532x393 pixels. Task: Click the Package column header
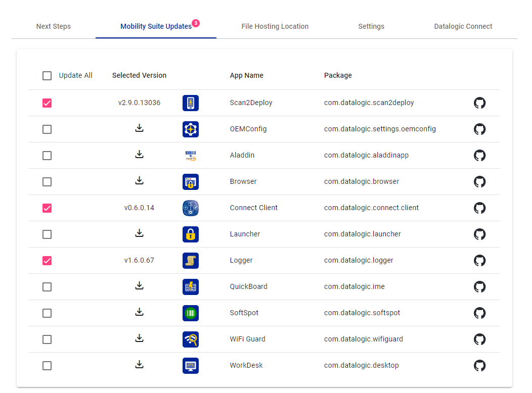pyautogui.click(x=338, y=75)
